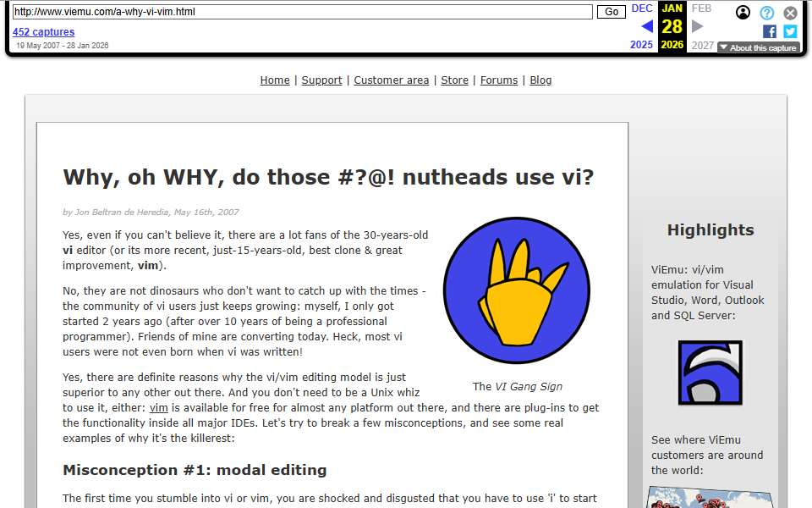Open the Blog link
The width and height of the screenshot is (812, 508).
[x=540, y=80]
